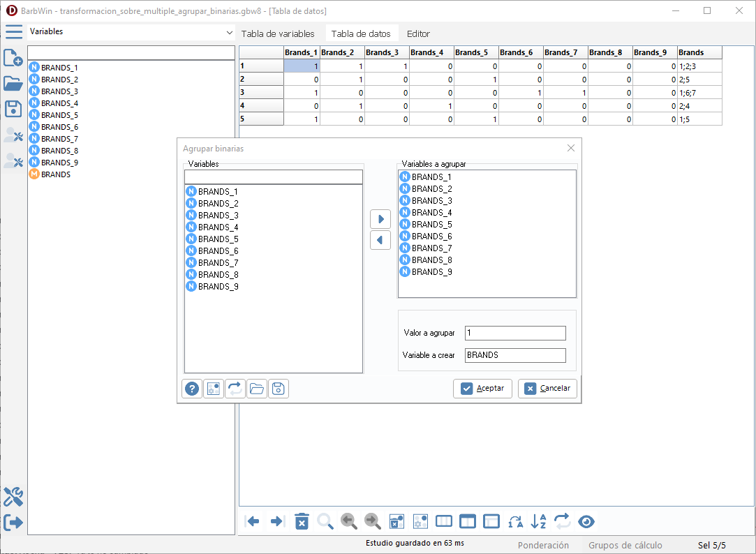
Task: Select BRANDS_5 in the dialog Variables list
Action: tap(218, 239)
